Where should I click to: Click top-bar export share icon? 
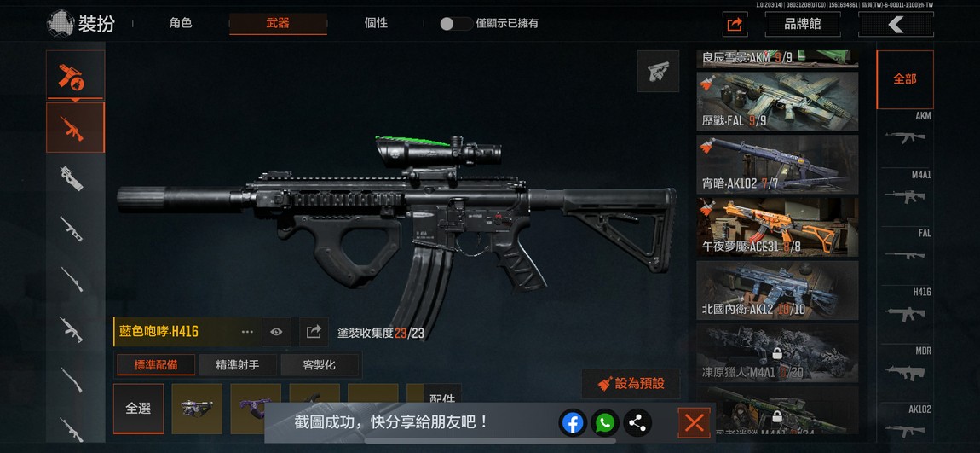pos(735,25)
